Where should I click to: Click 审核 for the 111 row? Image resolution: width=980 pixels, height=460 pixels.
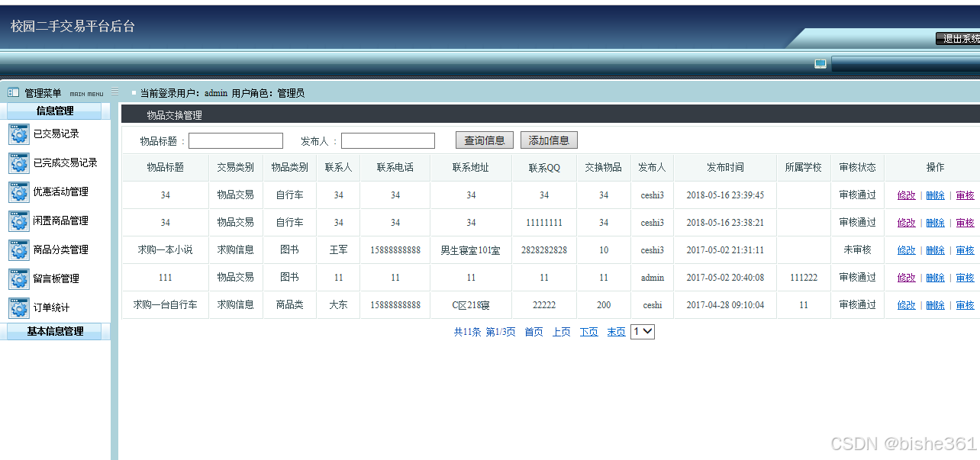coord(965,278)
